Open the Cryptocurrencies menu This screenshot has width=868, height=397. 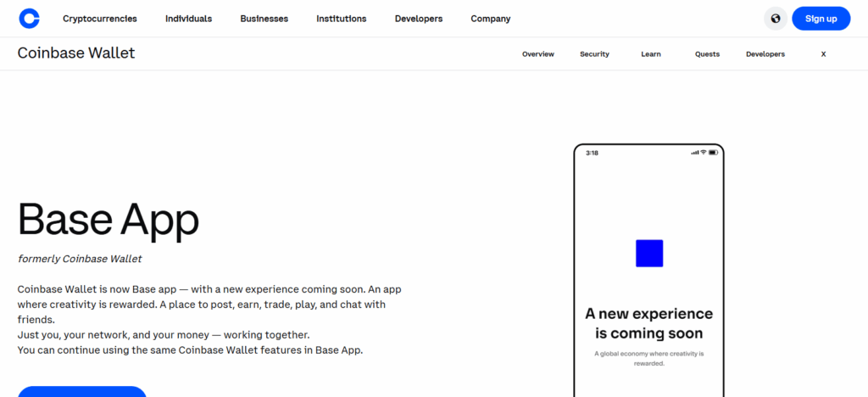[100, 19]
